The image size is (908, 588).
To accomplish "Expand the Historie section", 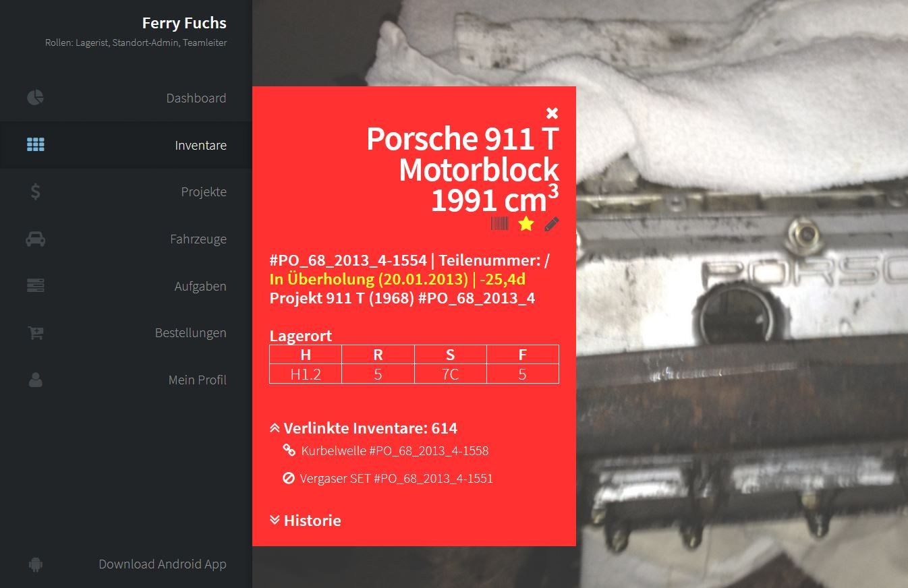I will click(275, 520).
